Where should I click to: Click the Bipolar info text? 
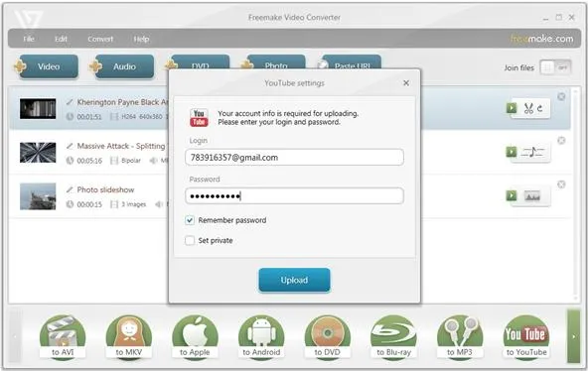click(131, 161)
